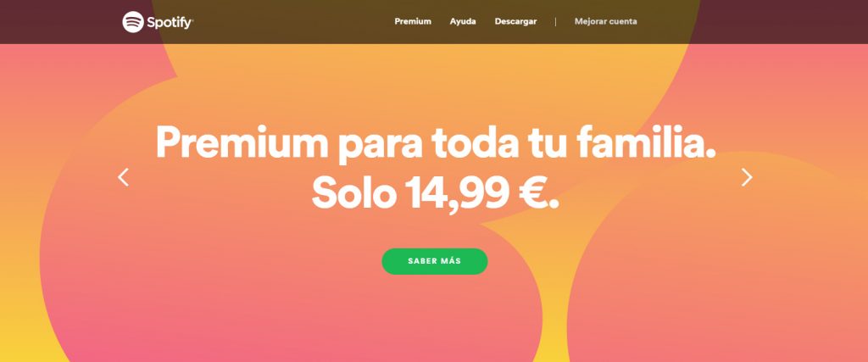The image size is (868, 362).
Task: Show the previous slide with left chevron
Action: 123,177
